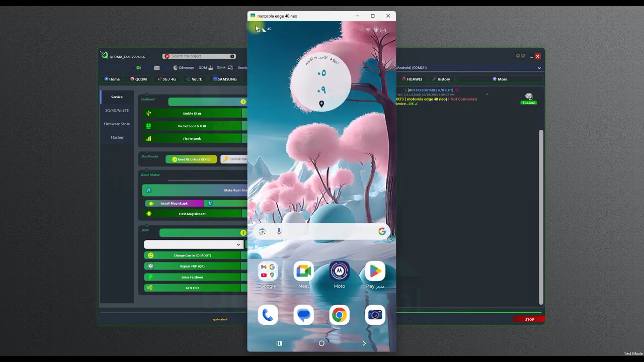Tap the microphone voice search icon
644x362 pixels.
279,231
